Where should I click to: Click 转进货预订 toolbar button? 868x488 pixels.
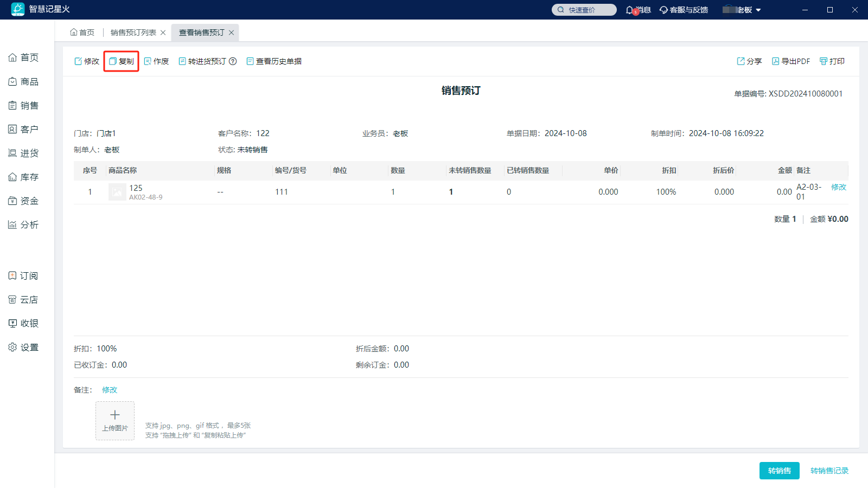click(202, 61)
